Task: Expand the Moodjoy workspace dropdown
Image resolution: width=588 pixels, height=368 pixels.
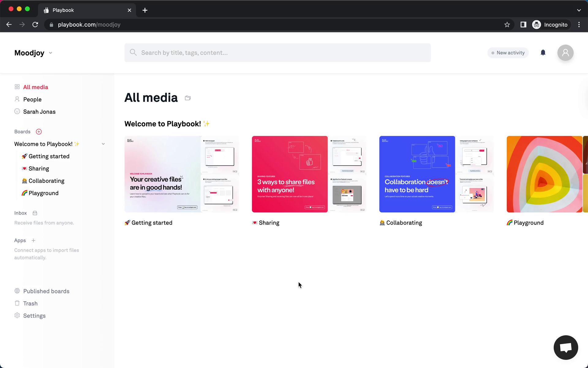Action: [x=50, y=53]
